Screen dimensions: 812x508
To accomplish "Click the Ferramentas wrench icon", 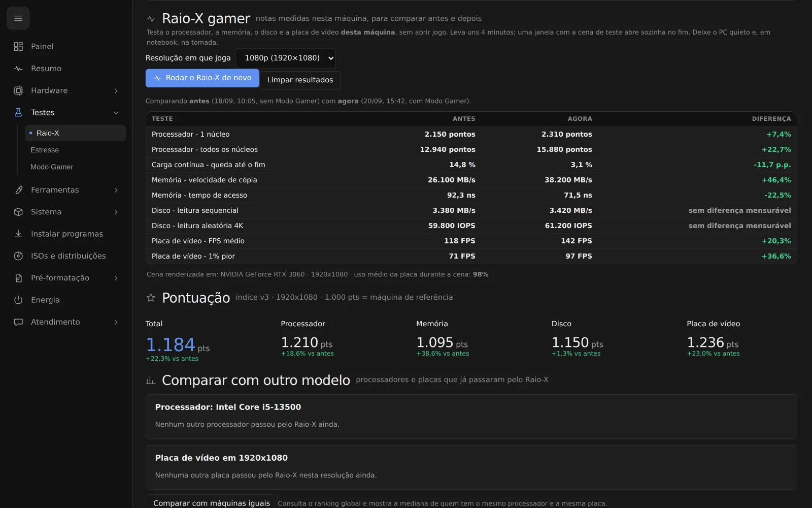I will click(x=18, y=190).
